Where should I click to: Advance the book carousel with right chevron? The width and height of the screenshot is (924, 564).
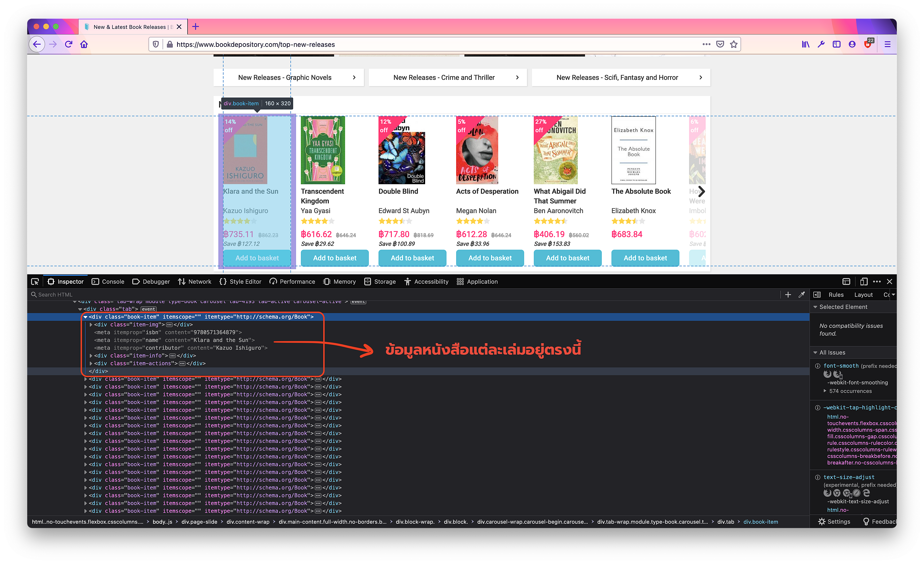click(x=701, y=192)
